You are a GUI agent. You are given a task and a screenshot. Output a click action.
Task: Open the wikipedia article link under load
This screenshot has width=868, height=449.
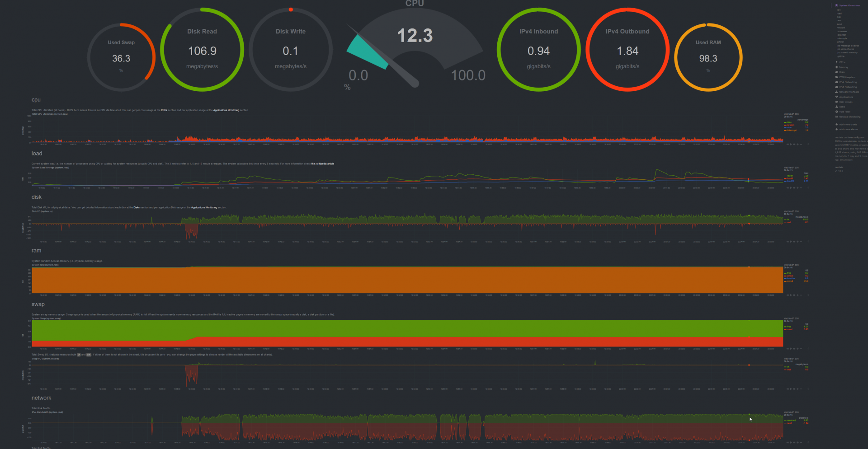(x=322, y=164)
